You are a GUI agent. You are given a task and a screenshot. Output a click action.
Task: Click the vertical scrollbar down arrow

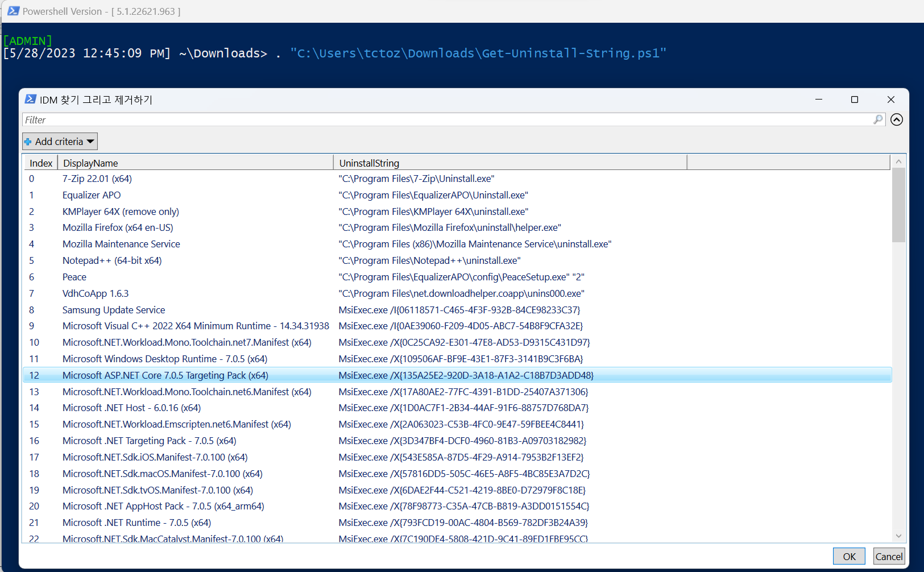[898, 536]
